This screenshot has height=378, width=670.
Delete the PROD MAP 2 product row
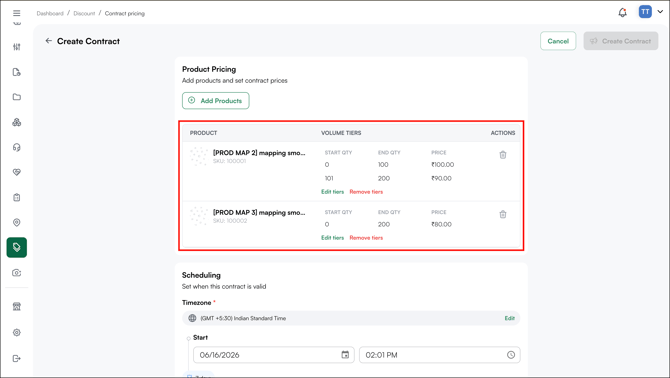tap(503, 155)
